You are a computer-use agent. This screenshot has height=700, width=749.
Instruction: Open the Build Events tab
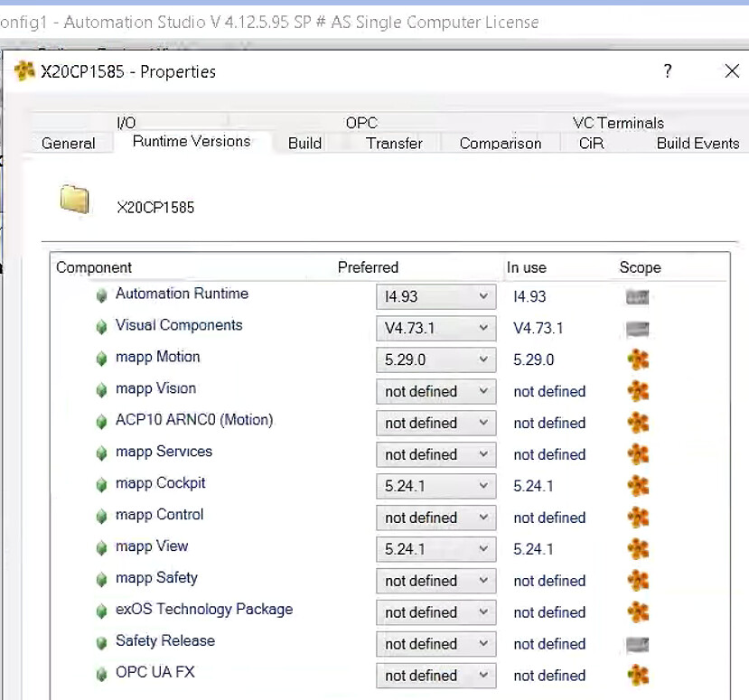pos(698,144)
